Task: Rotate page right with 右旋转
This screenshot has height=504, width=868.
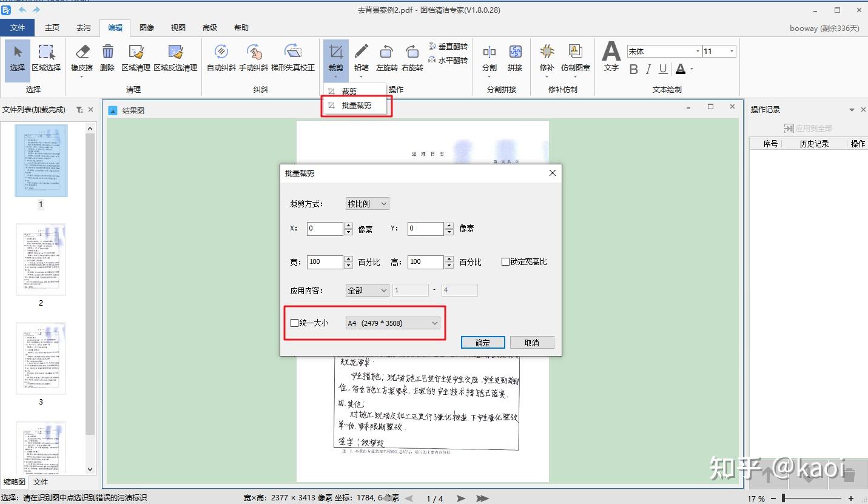Action: tap(412, 59)
